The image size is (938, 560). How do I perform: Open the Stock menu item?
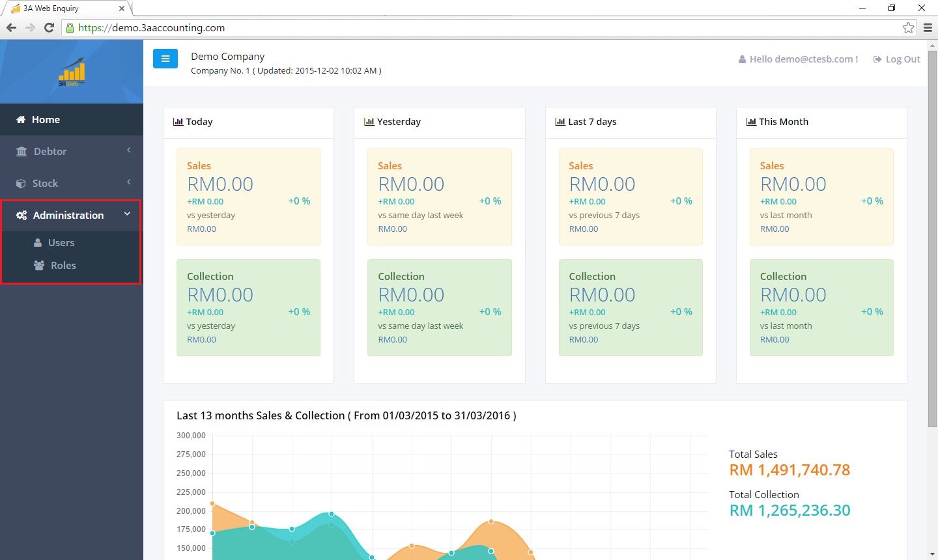tap(72, 184)
